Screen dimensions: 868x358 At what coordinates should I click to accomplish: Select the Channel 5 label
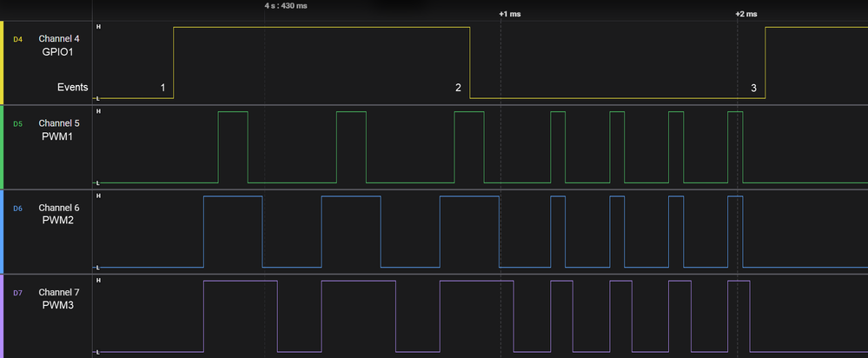(59, 123)
